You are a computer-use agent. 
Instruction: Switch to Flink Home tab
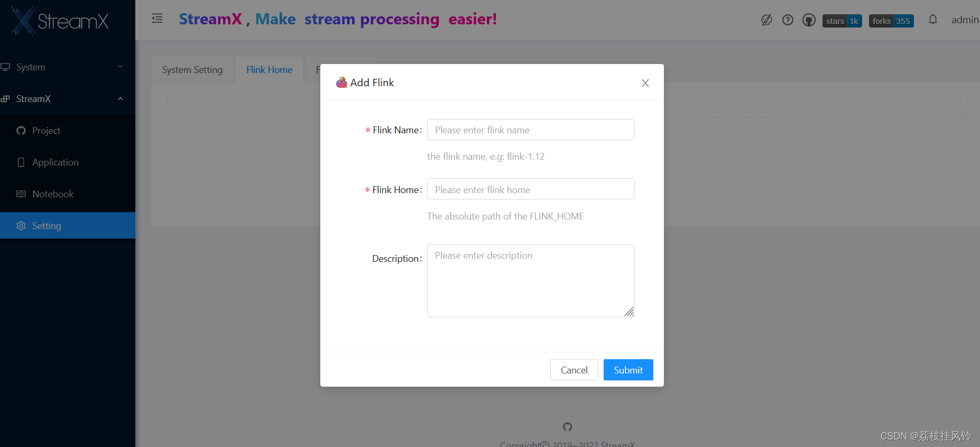click(x=269, y=70)
